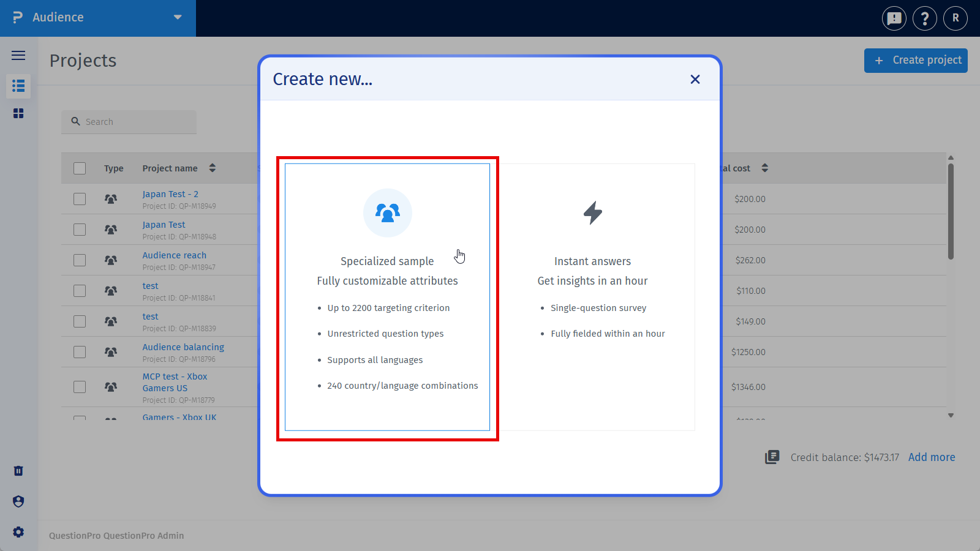Open the dashboard grid icon in sidebar
Viewport: 980px width, 551px height.
tap(18, 113)
